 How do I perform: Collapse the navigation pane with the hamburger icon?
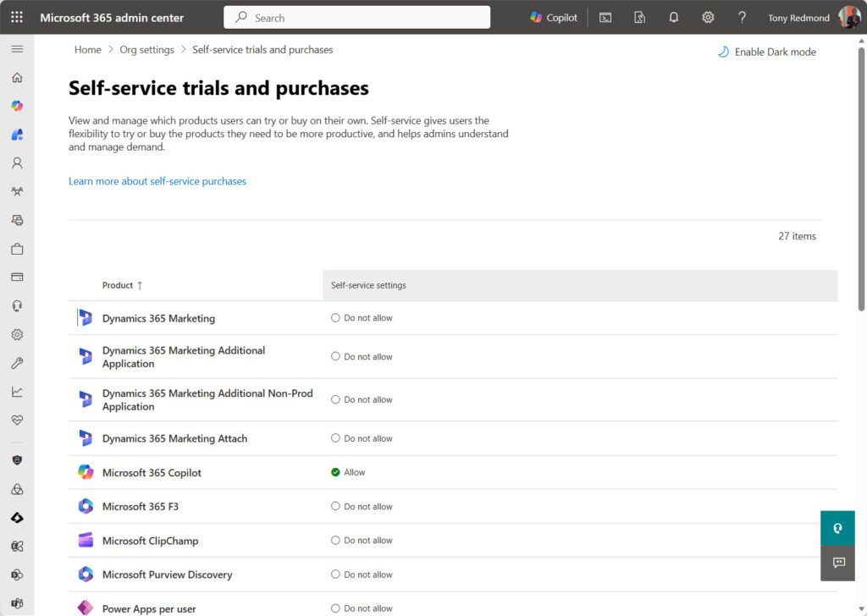coord(16,48)
